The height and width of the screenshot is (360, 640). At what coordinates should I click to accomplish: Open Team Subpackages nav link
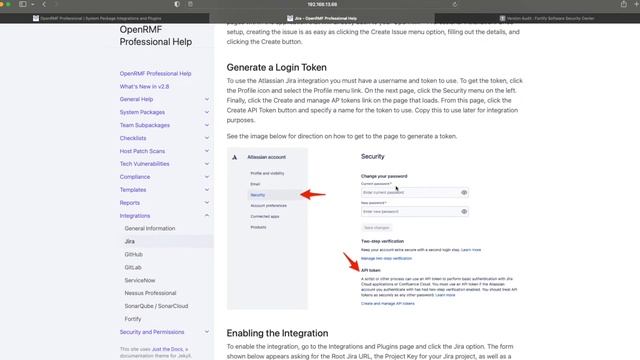[x=144, y=125]
